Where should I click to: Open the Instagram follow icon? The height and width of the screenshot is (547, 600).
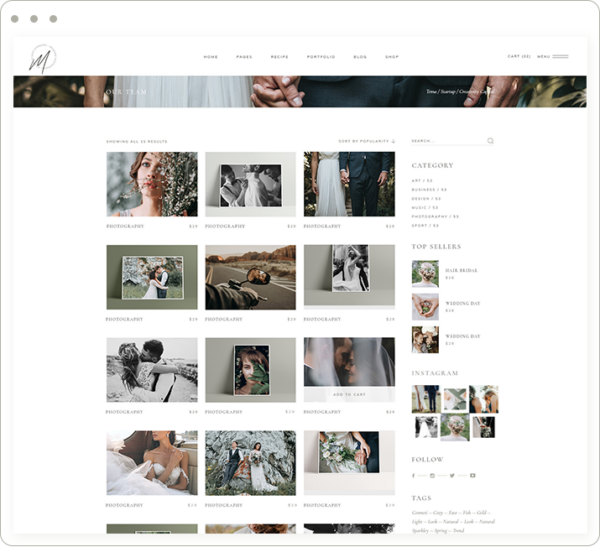coord(433,475)
